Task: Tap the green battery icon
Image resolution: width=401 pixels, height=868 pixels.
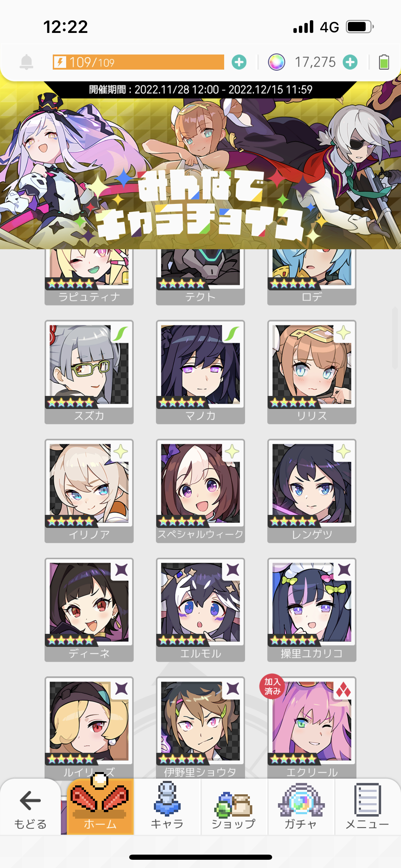Action: pos(384,62)
